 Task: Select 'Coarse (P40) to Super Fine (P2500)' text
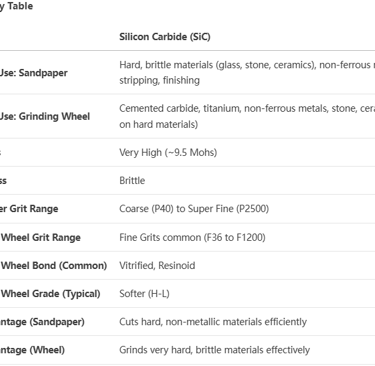194,209
